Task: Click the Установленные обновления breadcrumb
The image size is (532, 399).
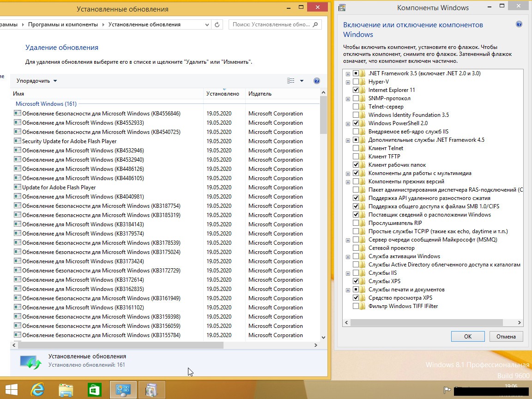Action: 144,24
